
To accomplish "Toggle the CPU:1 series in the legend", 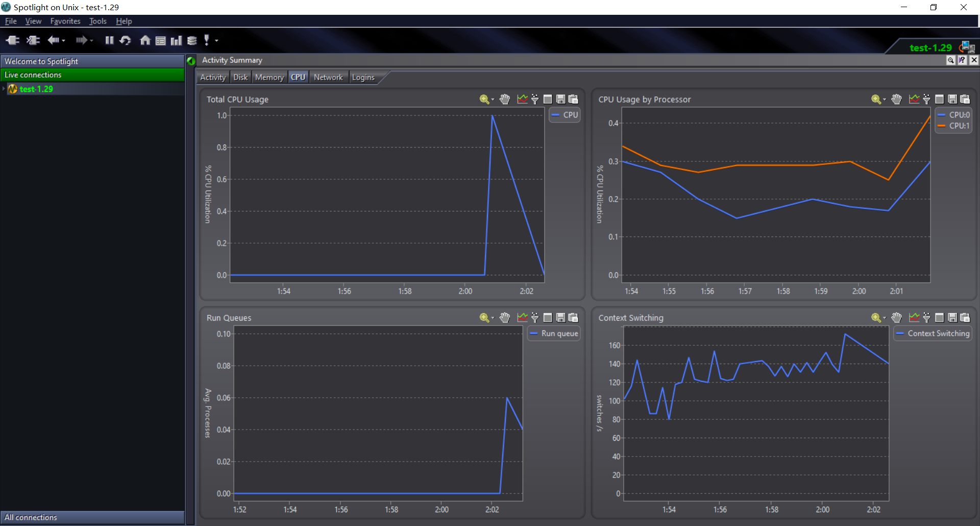I will (953, 126).
